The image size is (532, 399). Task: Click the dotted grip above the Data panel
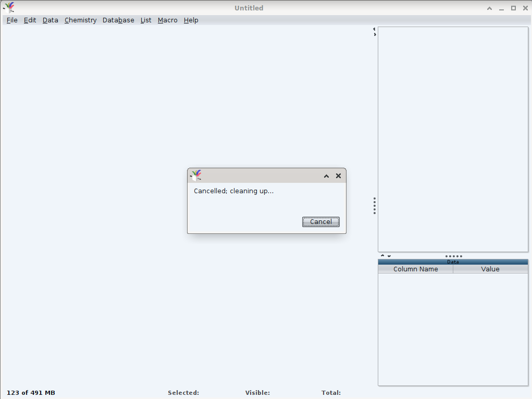[x=453, y=256]
